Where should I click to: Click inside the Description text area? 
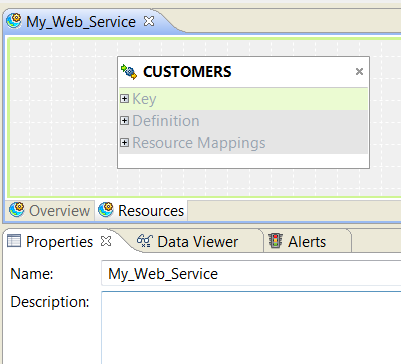click(x=251, y=328)
